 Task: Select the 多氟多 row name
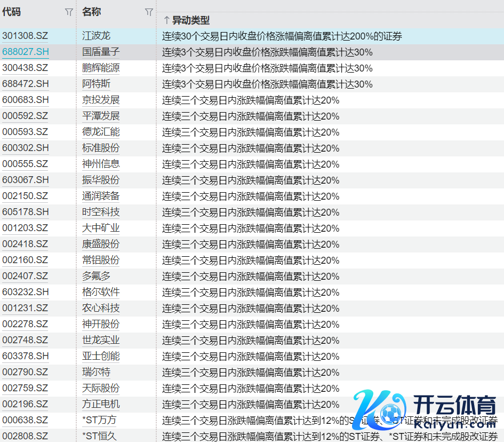click(97, 276)
